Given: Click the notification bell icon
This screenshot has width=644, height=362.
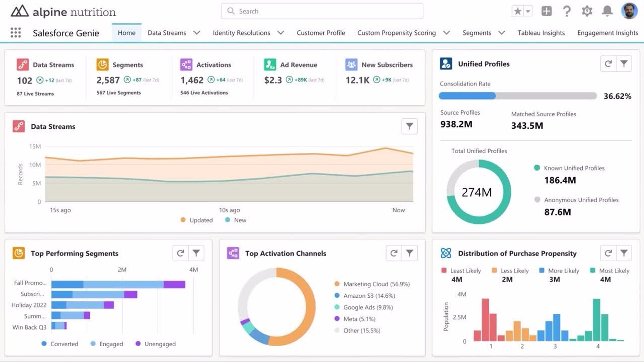Looking at the screenshot, I should point(607,11).
